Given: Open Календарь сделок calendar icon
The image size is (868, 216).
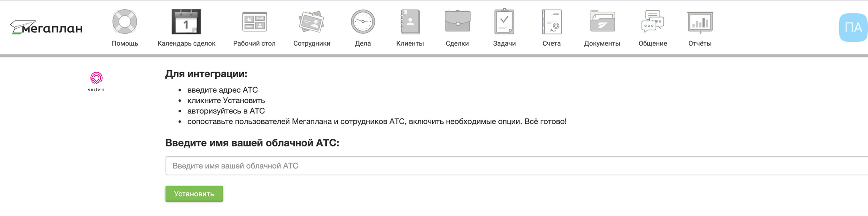Looking at the screenshot, I should point(186,21).
